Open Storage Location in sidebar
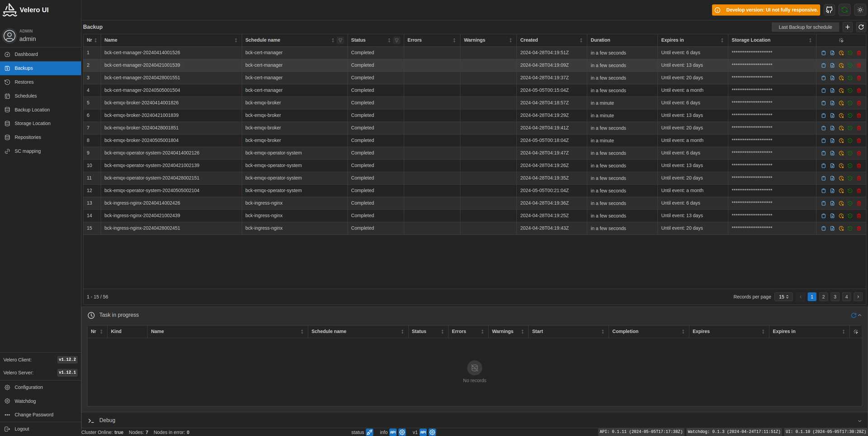The width and height of the screenshot is (868, 436). coord(40,123)
